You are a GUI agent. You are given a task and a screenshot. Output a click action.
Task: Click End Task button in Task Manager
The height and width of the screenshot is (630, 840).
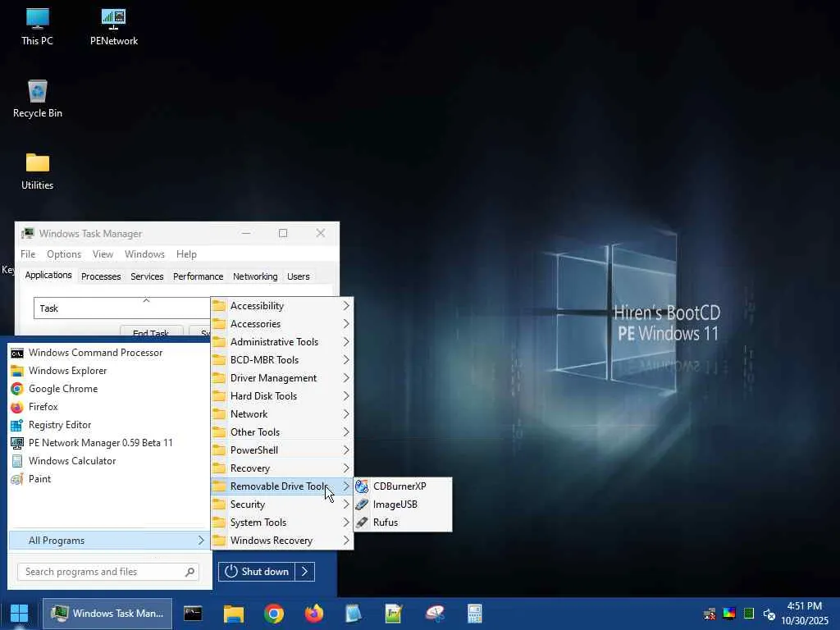tap(151, 331)
